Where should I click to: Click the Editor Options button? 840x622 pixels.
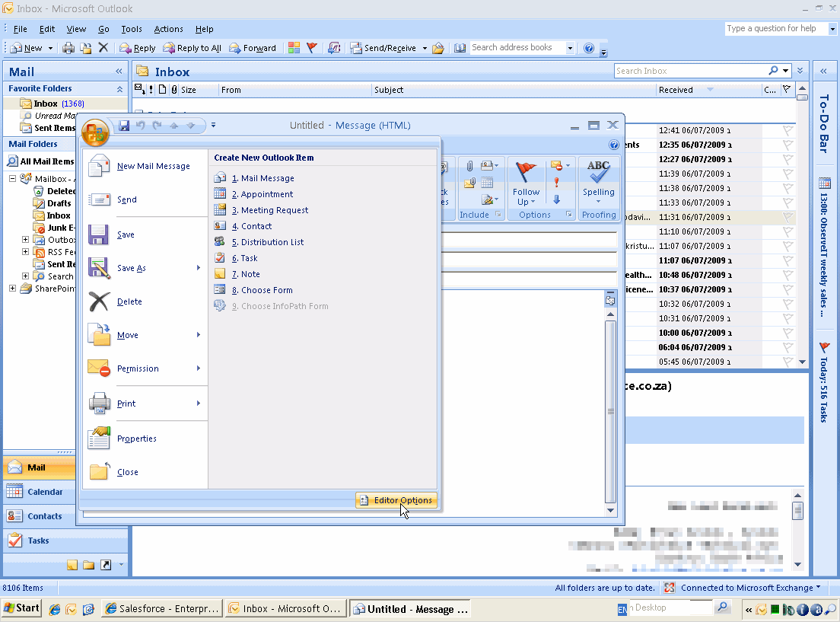396,500
